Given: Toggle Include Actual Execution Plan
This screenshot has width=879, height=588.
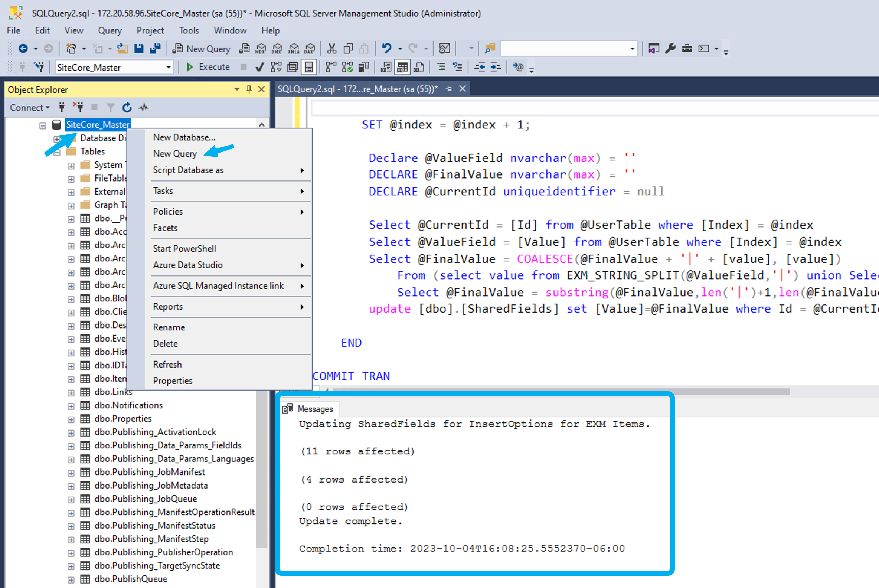Looking at the screenshot, I should pos(331,67).
